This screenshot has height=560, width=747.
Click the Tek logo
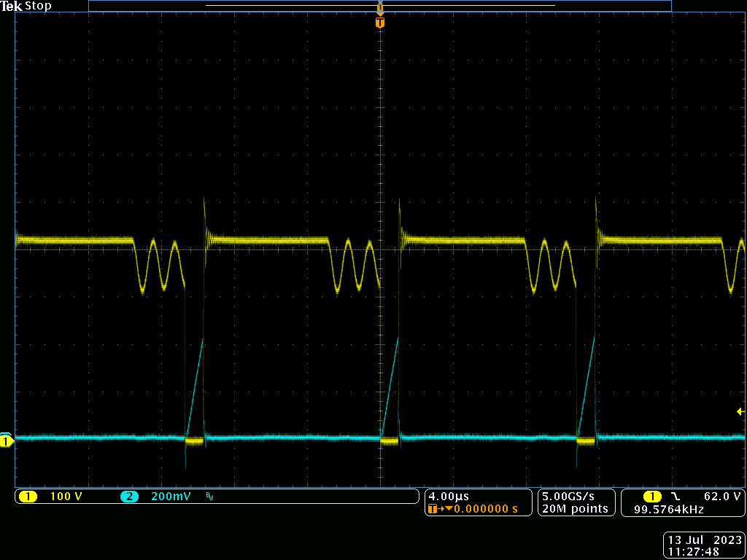[x=11, y=6]
